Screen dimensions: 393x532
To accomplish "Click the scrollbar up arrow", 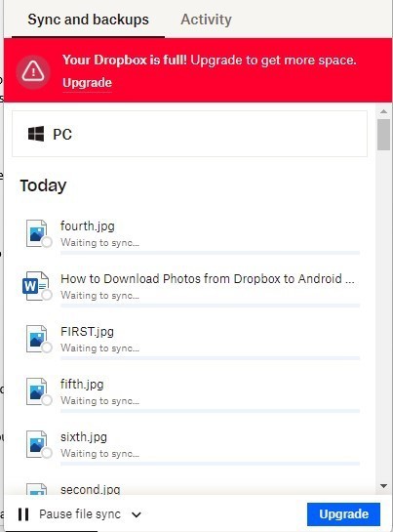I will tap(383, 111).
